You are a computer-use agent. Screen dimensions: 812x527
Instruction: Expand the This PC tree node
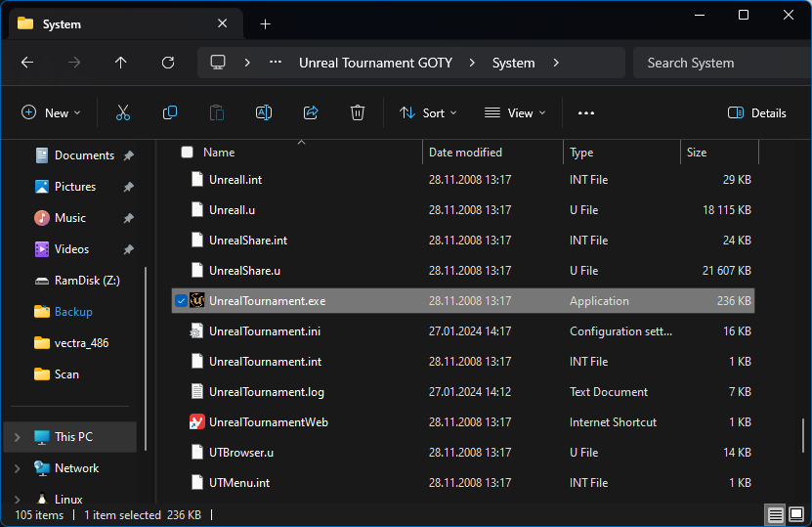click(17, 437)
